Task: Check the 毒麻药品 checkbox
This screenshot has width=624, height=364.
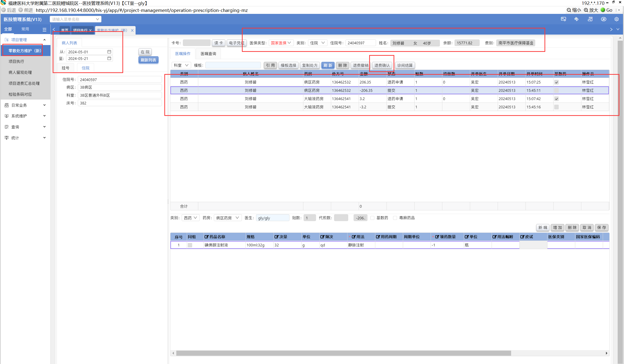Action: pyautogui.click(x=395, y=218)
